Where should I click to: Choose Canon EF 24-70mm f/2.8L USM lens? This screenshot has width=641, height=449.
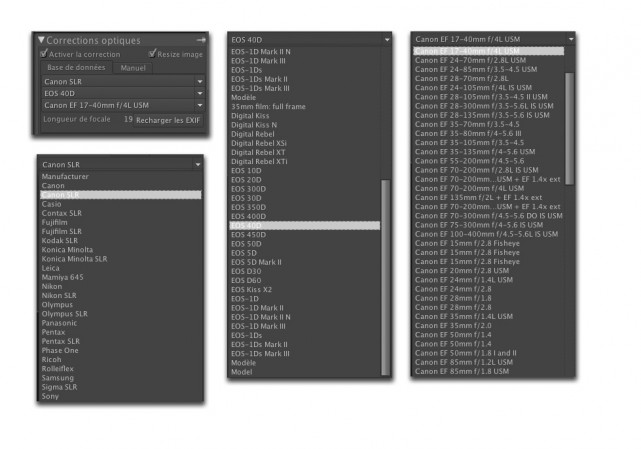471,60
